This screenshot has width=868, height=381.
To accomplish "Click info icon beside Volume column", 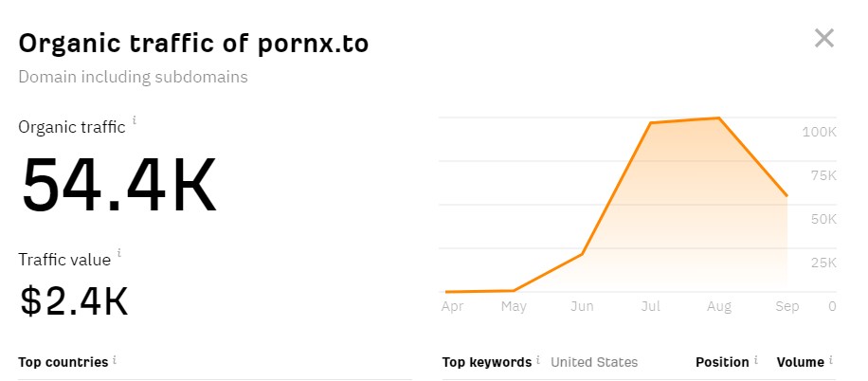I will click(831, 360).
